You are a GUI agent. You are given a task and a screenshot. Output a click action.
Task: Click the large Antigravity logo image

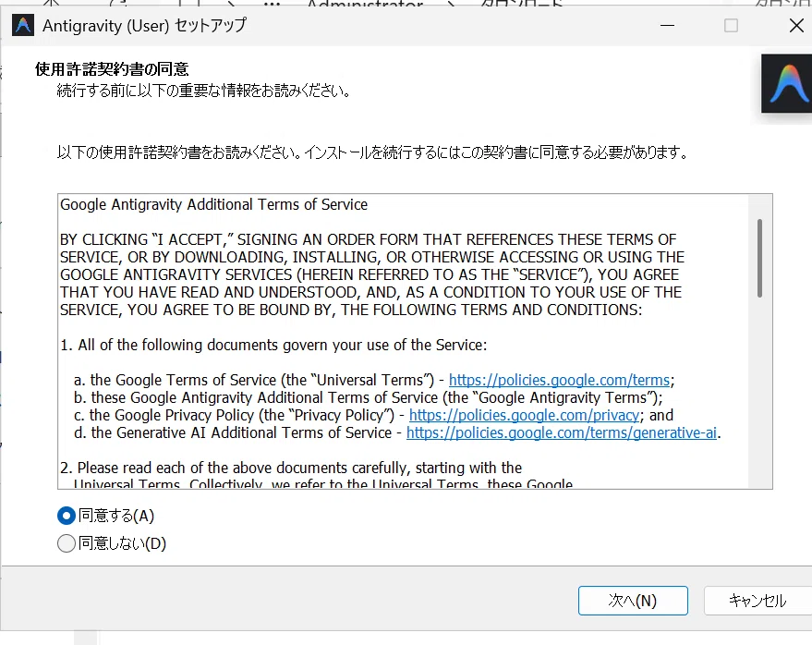[x=787, y=83]
